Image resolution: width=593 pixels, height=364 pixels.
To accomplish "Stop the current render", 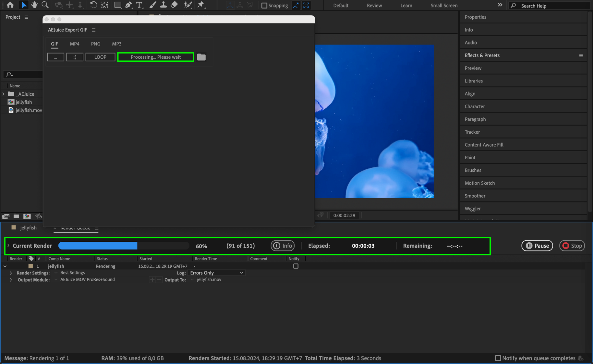I will click(572, 246).
